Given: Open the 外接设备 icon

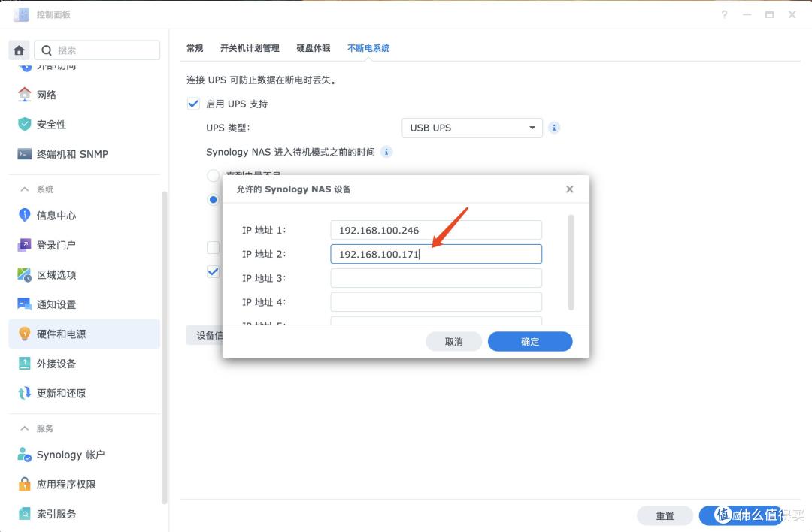Looking at the screenshot, I should (24, 363).
